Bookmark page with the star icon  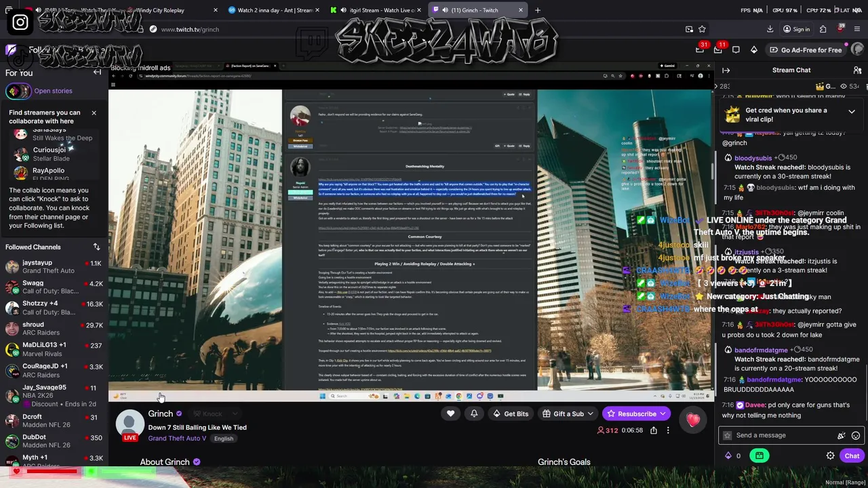point(702,29)
